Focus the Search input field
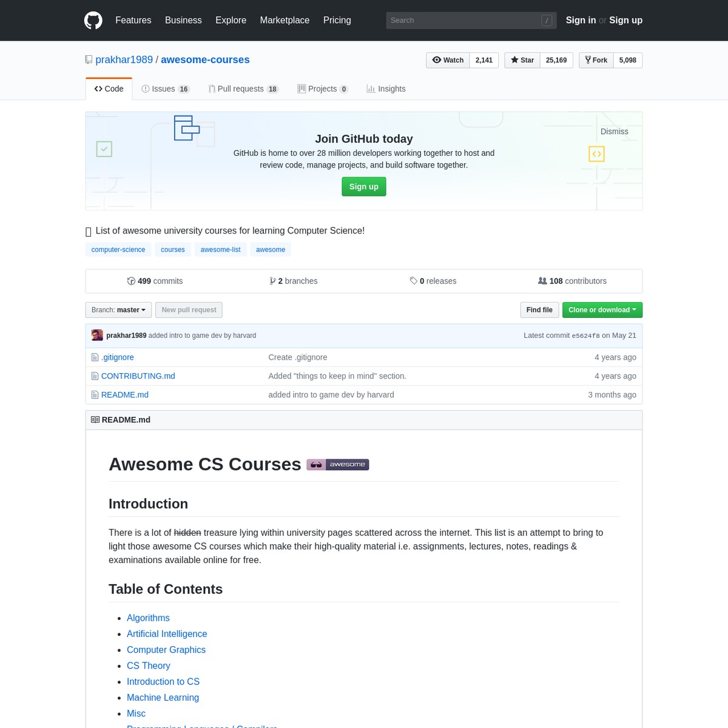This screenshot has height=728, width=728. pyautogui.click(x=463, y=21)
